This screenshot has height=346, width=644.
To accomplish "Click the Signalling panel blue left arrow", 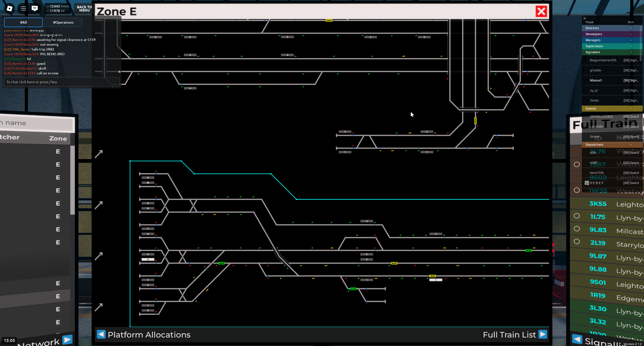I will [577, 339].
